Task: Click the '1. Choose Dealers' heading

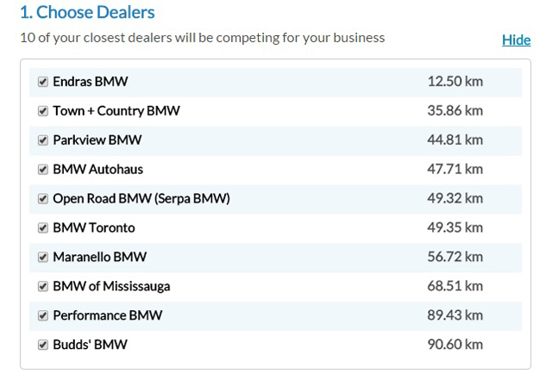Action: click(x=87, y=12)
